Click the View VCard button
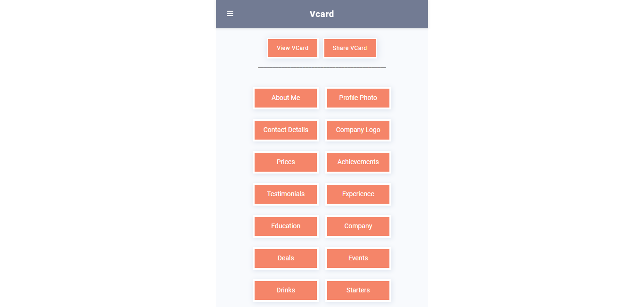 click(293, 48)
